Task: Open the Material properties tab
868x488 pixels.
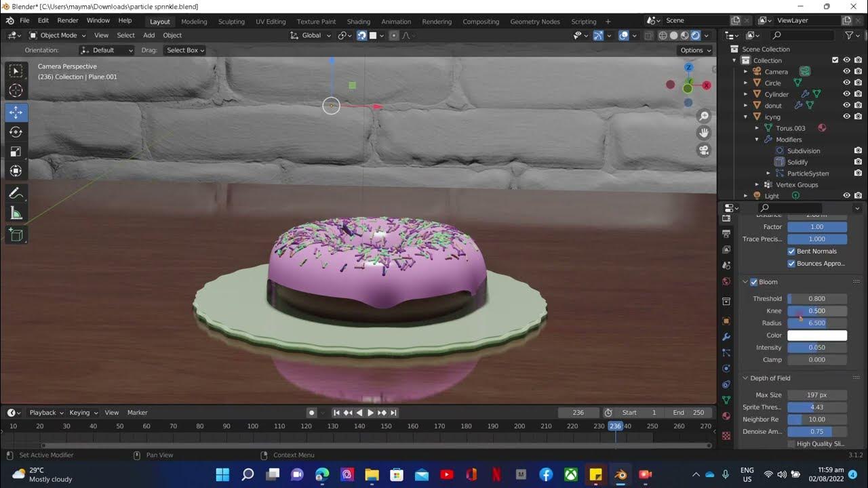Action: point(726,415)
